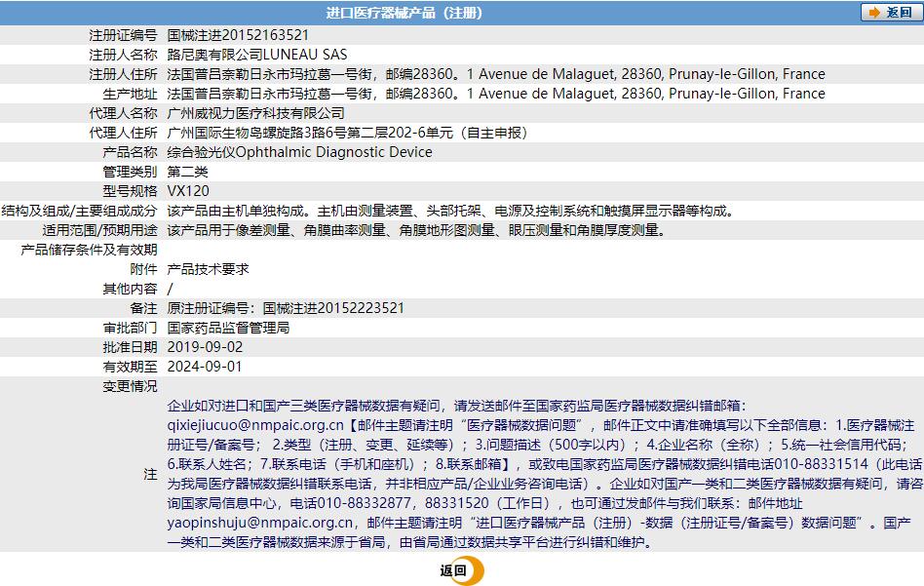Click the 审批部门 label
Screen dimensions: 924x586
pyautogui.click(x=131, y=328)
